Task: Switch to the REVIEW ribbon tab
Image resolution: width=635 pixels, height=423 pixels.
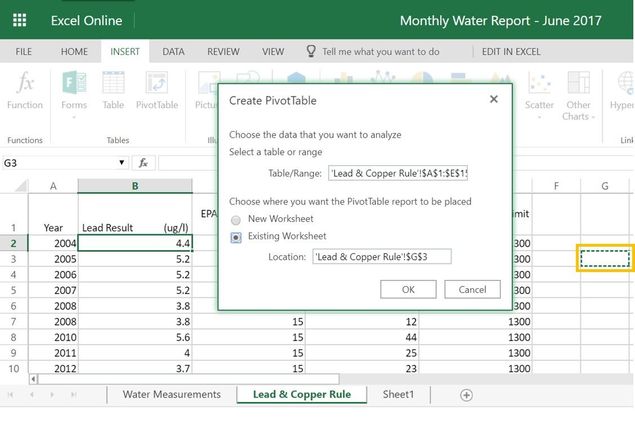Action: [x=223, y=52]
